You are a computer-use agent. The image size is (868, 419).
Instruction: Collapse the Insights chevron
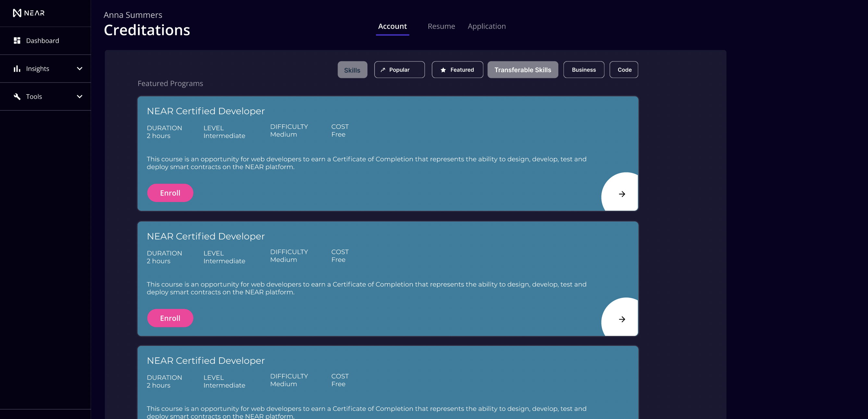80,69
